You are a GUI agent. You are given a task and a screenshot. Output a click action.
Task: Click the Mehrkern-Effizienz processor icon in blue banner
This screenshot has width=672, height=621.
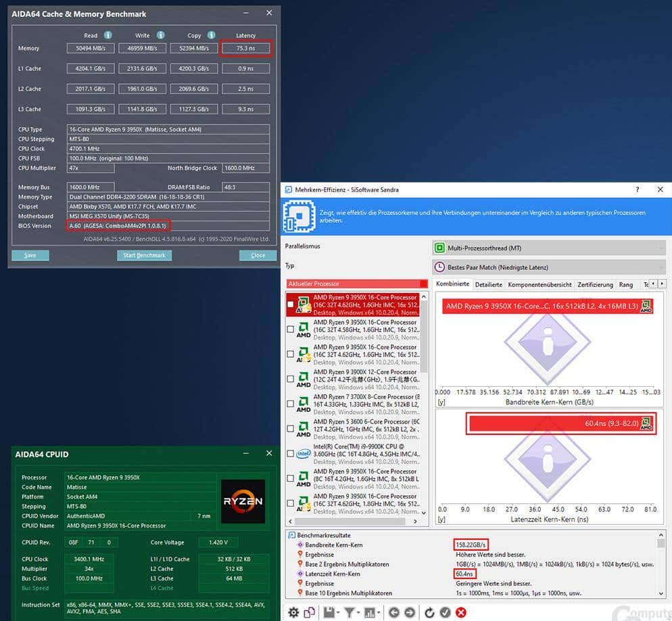coord(299,216)
